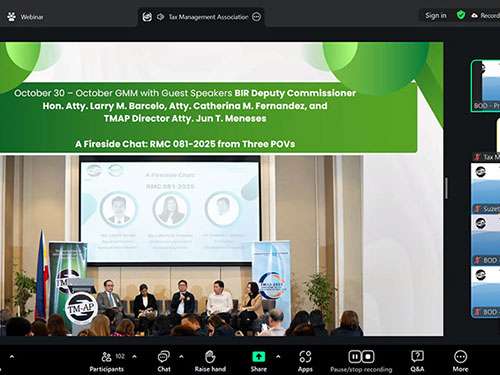The width and height of the screenshot is (500, 375).
Task: Expand the caret next to Chat
Action: pos(181,357)
